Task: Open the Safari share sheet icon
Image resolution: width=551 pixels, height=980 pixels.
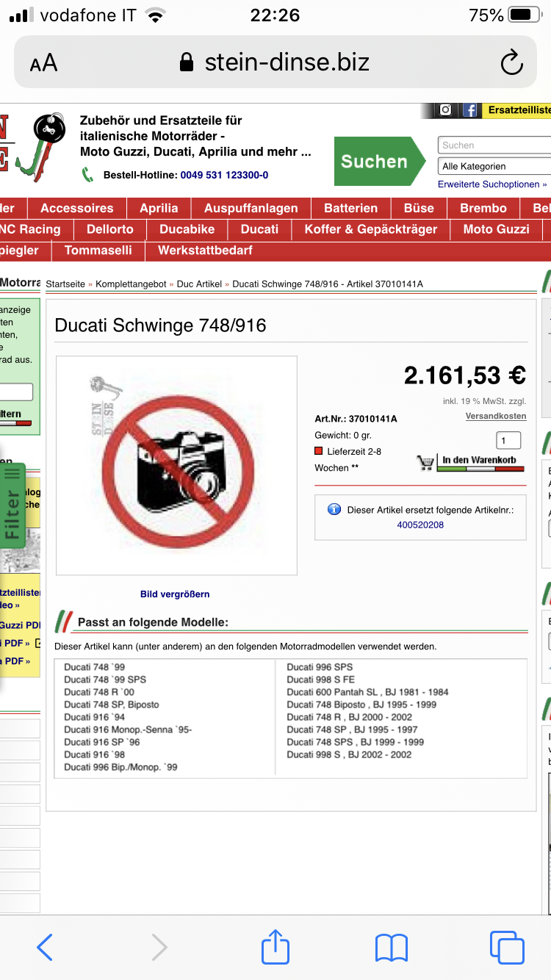Action: coord(275,945)
